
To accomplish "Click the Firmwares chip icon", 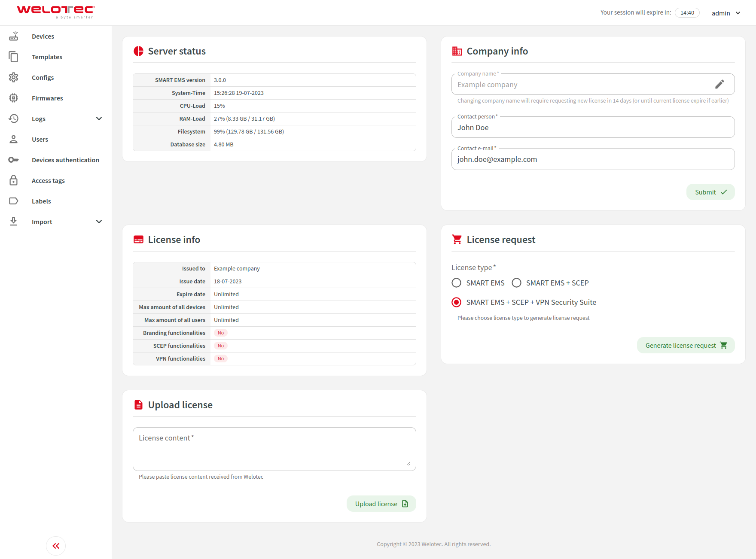I will click(14, 98).
